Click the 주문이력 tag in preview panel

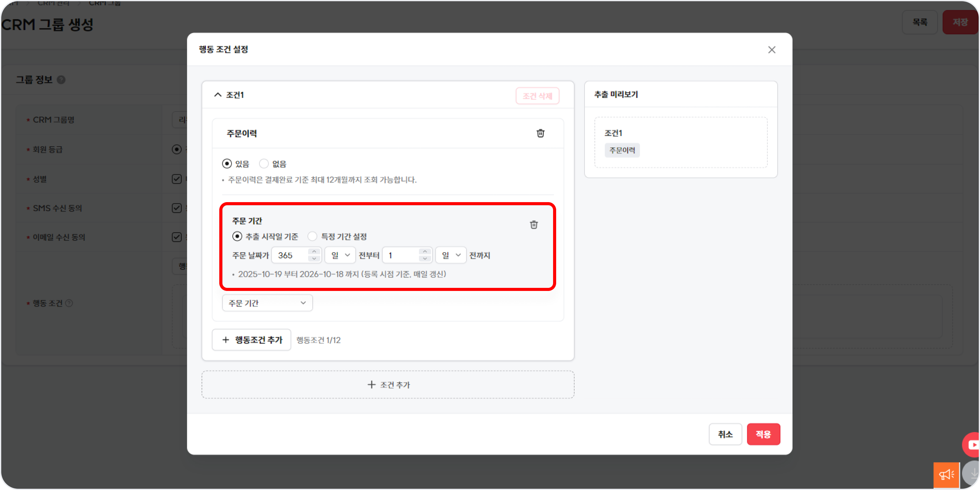622,150
